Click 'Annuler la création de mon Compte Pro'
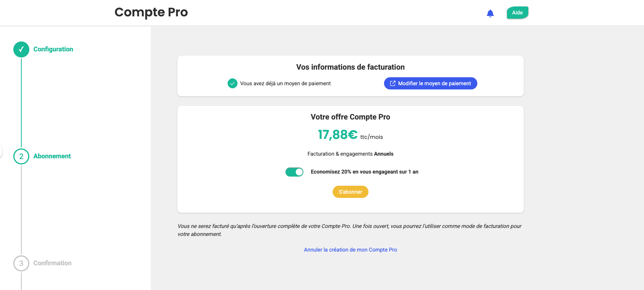The image size is (644, 290). click(x=350, y=250)
